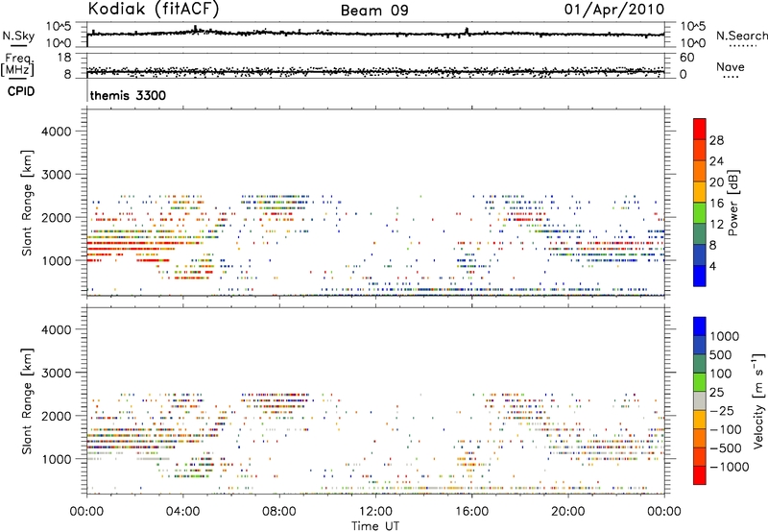The image size is (768, 532).
Task: Select the 'Power [dB]' colorbar title
Action: coord(732,204)
